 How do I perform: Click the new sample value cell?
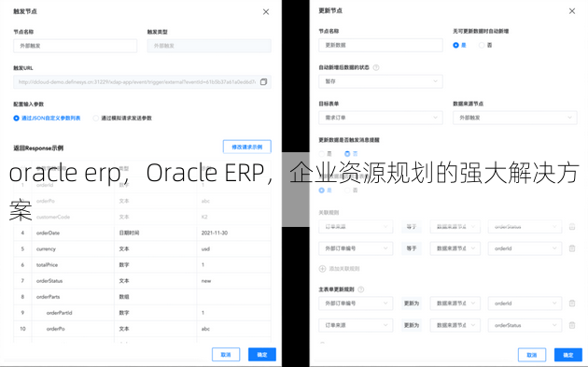pos(233,281)
